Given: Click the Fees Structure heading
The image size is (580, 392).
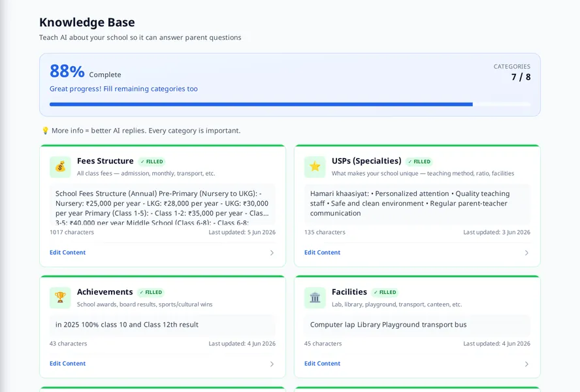Looking at the screenshot, I should 105,161.
